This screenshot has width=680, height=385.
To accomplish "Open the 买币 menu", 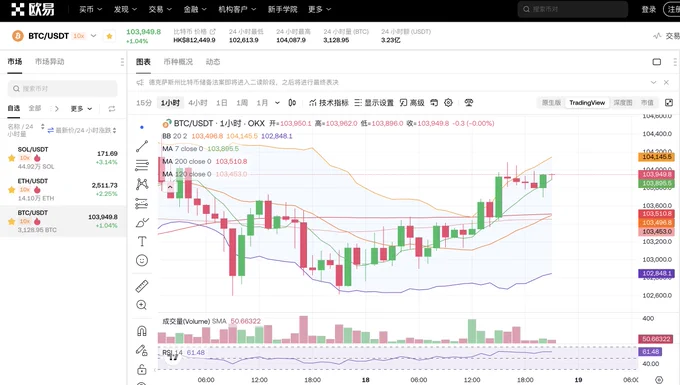I will click(x=90, y=9).
